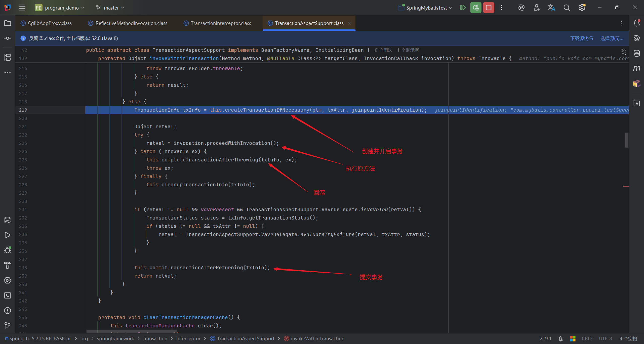The image size is (644, 344).
Task: Open the Terminal tool window
Action: coord(8,295)
